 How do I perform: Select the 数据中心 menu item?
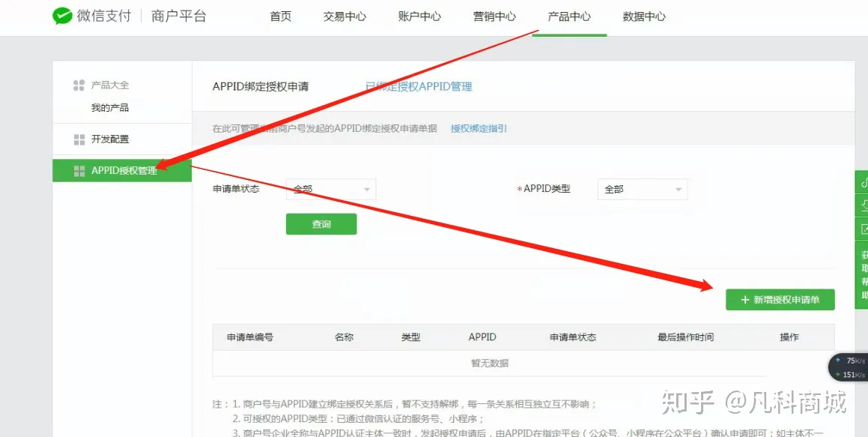click(x=643, y=16)
